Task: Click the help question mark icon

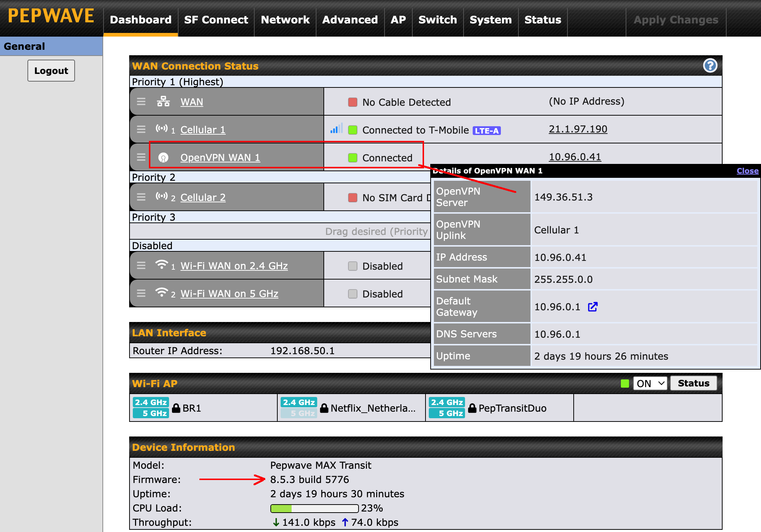Action: [710, 66]
